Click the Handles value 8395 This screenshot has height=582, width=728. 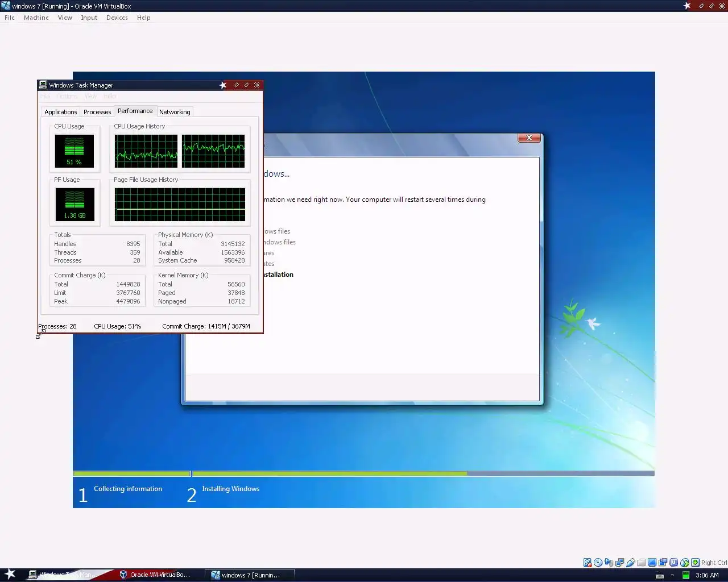point(133,244)
